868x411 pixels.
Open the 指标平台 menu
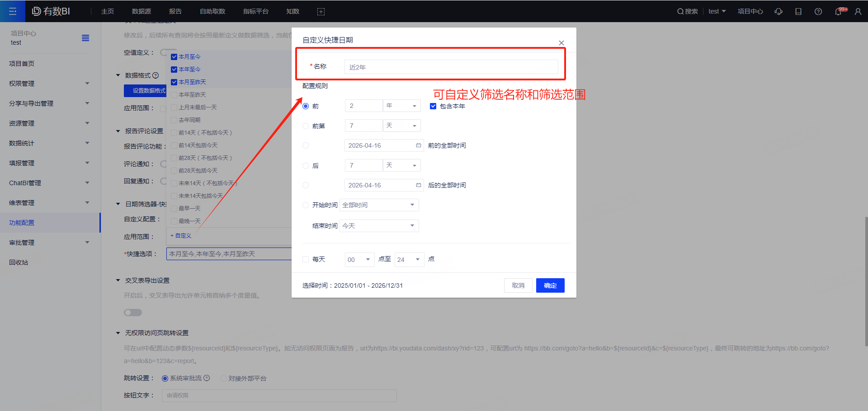tap(256, 11)
